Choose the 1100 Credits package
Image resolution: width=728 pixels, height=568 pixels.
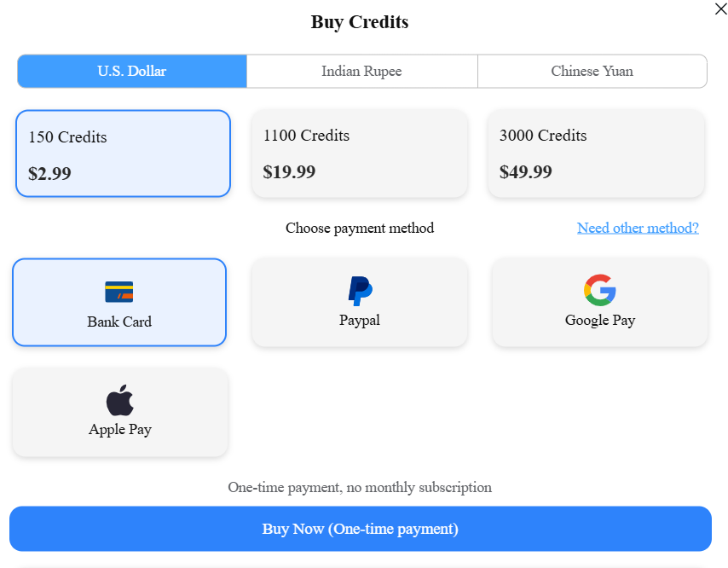click(x=359, y=154)
